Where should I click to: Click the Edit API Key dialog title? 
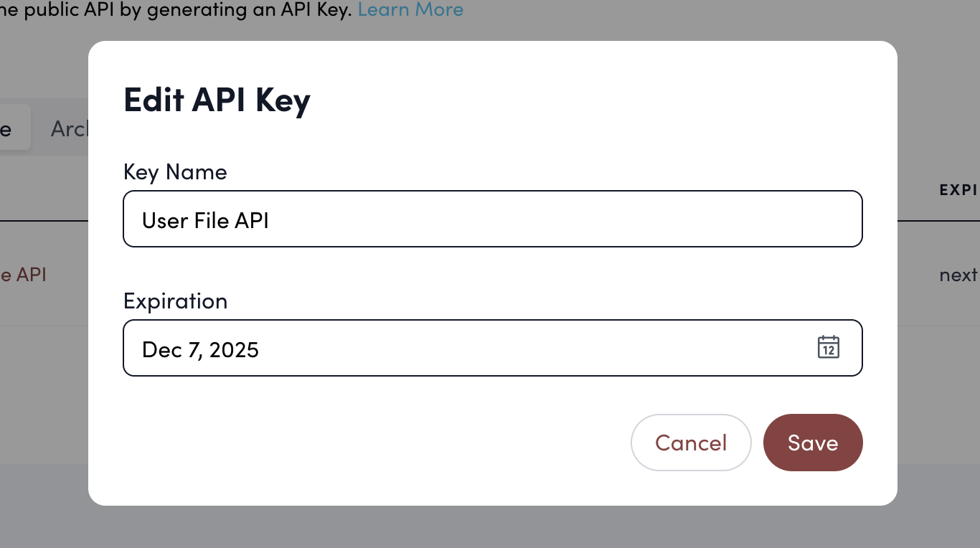click(217, 100)
